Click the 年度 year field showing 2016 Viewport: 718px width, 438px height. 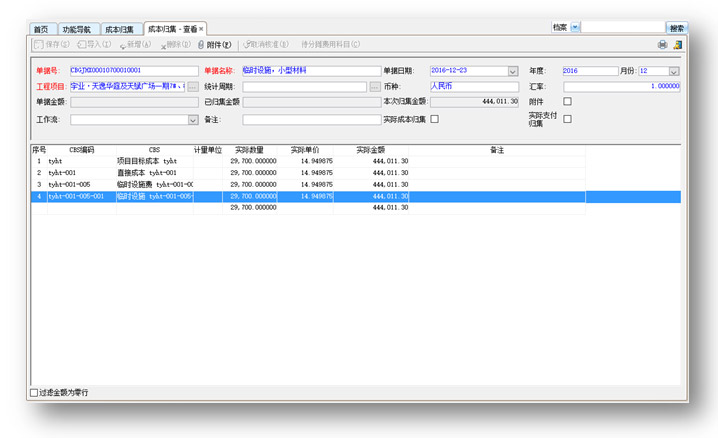click(x=590, y=71)
